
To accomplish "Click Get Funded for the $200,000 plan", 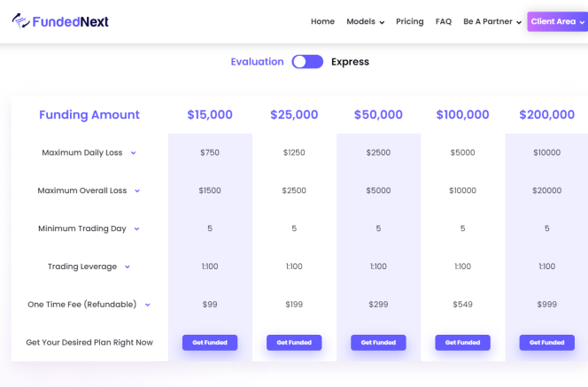I will [x=546, y=343].
